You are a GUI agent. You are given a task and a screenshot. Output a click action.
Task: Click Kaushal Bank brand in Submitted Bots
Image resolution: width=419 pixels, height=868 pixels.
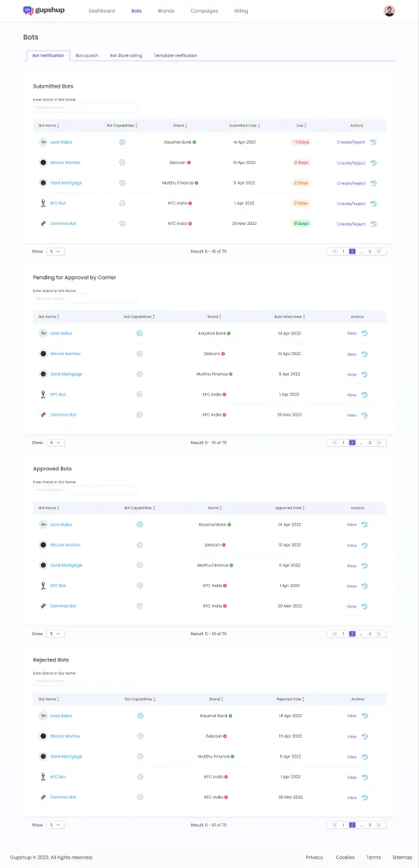[178, 142]
